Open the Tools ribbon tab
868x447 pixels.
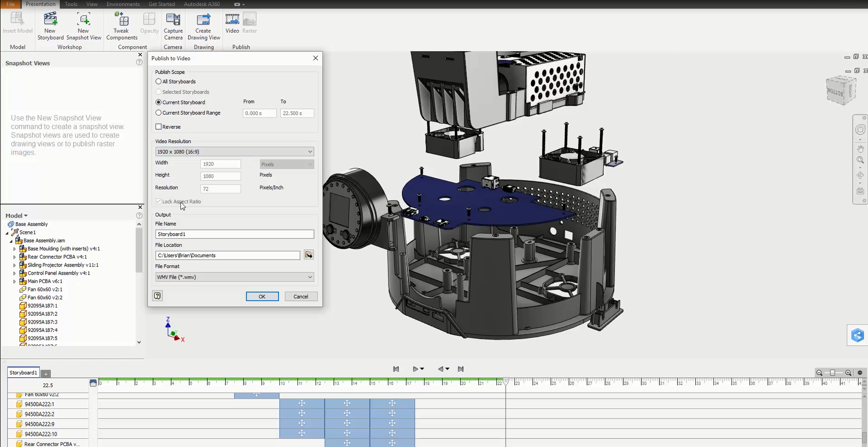(71, 4)
